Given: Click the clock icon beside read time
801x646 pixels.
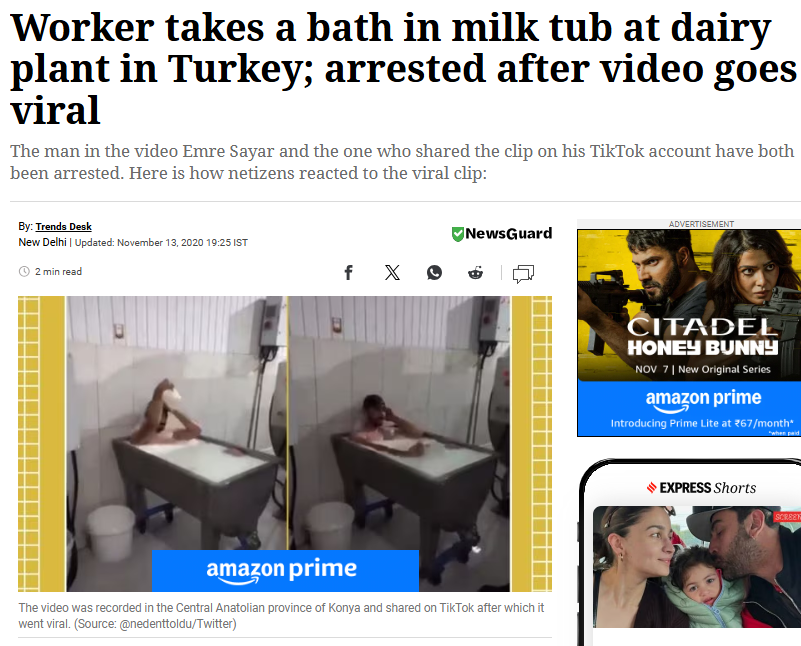Looking at the screenshot, I should [24, 271].
